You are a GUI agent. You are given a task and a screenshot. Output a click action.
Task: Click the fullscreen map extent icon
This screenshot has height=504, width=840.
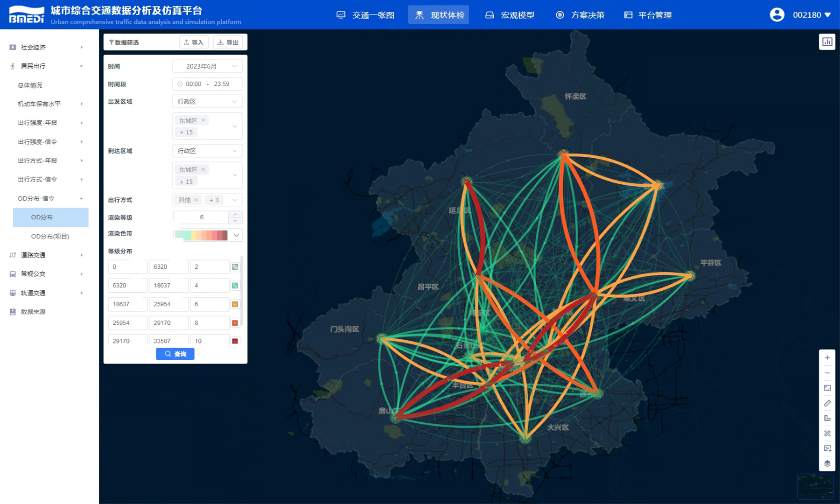click(x=827, y=388)
